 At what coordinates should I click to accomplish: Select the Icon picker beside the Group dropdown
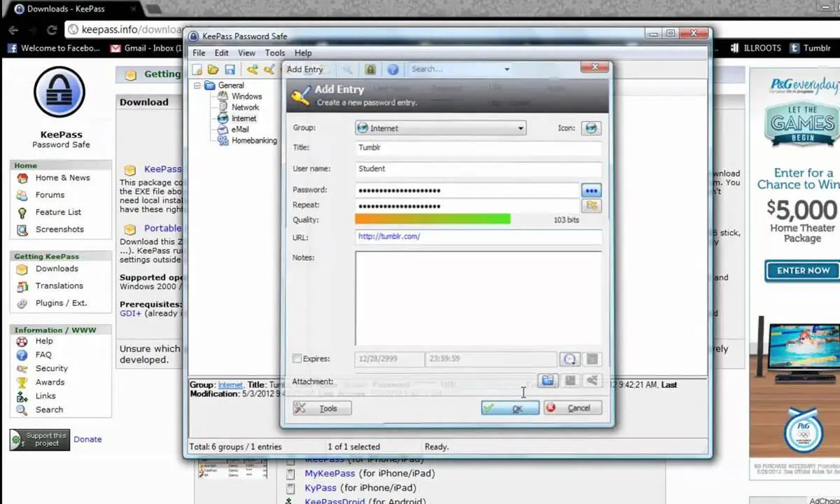[591, 127]
